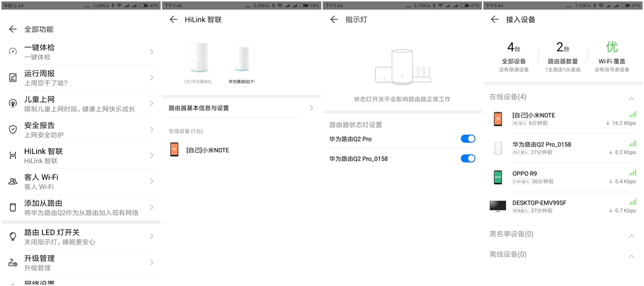This screenshot has height=286, width=644.
Task: Expand the 离线设备(0) section
Action: (x=632, y=256)
